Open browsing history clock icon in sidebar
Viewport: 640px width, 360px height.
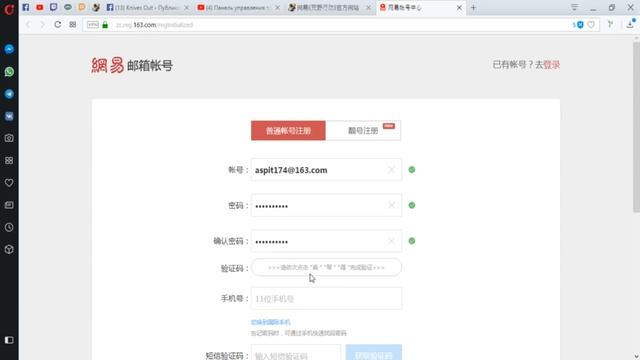pyautogui.click(x=9, y=227)
